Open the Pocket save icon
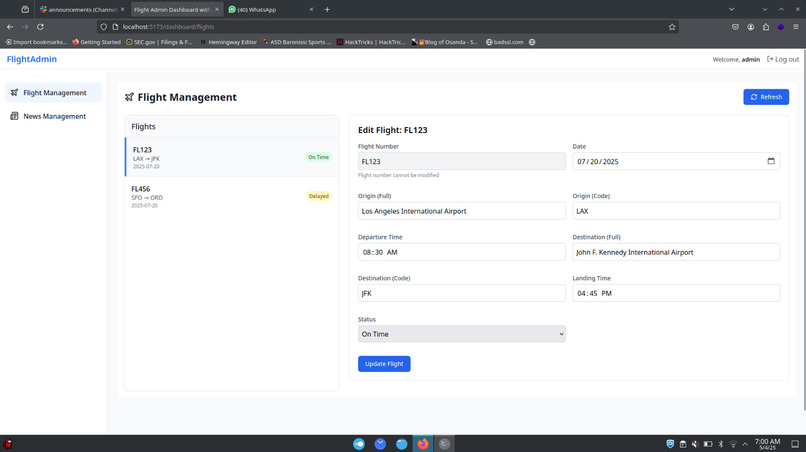 735,27
